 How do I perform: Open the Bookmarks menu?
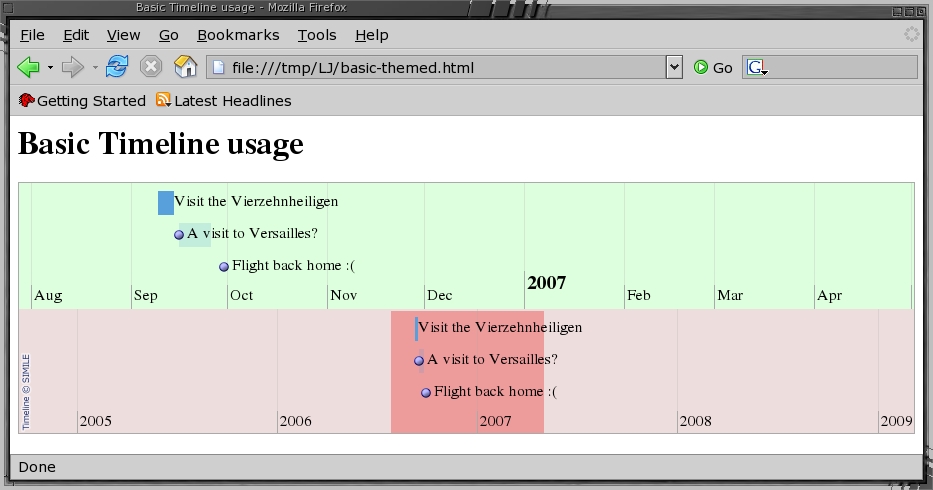click(238, 35)
